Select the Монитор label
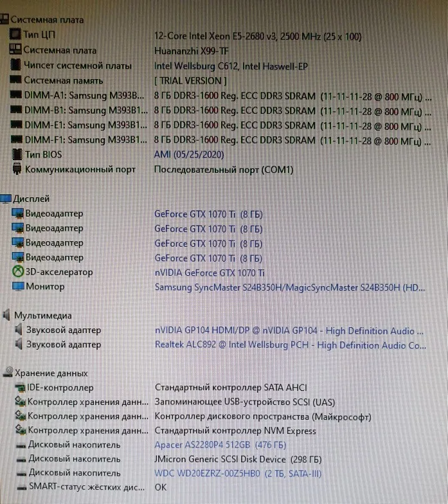 (45, 287)
